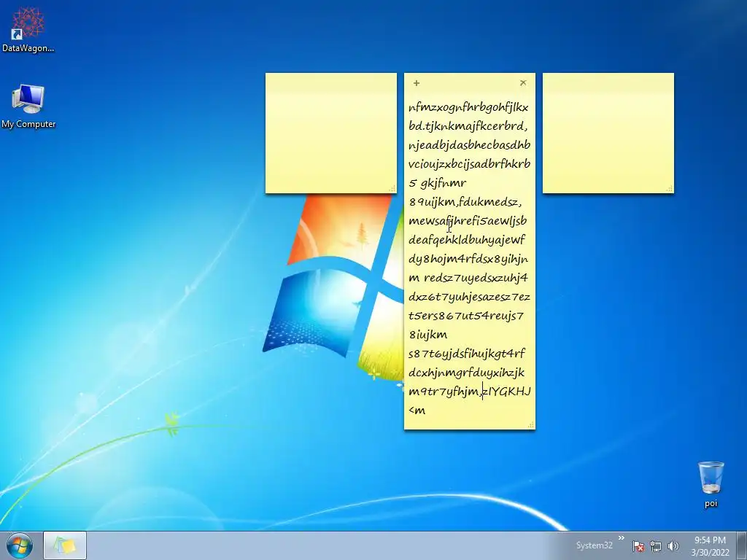Click the Show desktop strip

[x=743, y=545]
